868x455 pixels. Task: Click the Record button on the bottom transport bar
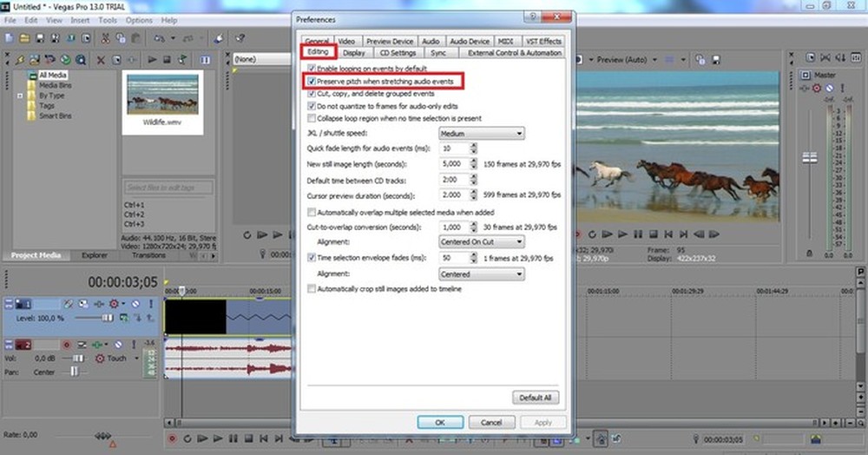point(172,439)
